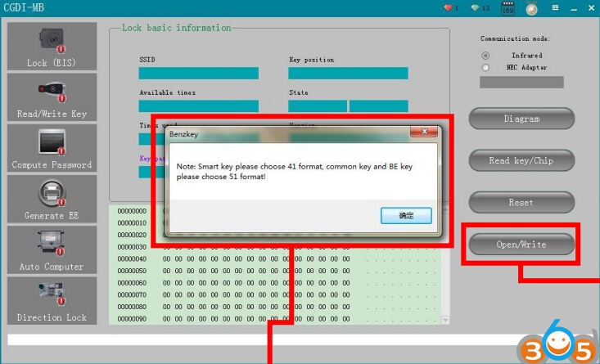Open the title bar menu icon
This screenshot has width=600, height=364.
tap(555, 7)
